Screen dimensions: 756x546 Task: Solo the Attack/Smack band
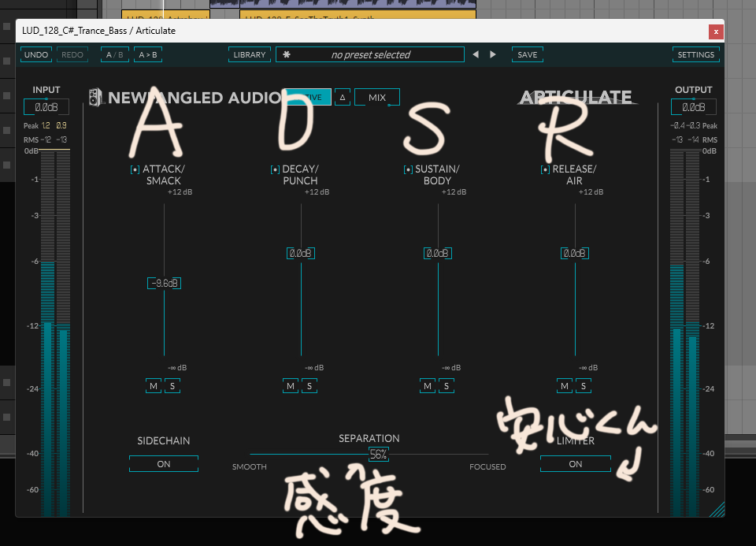(x=172, y=386)
